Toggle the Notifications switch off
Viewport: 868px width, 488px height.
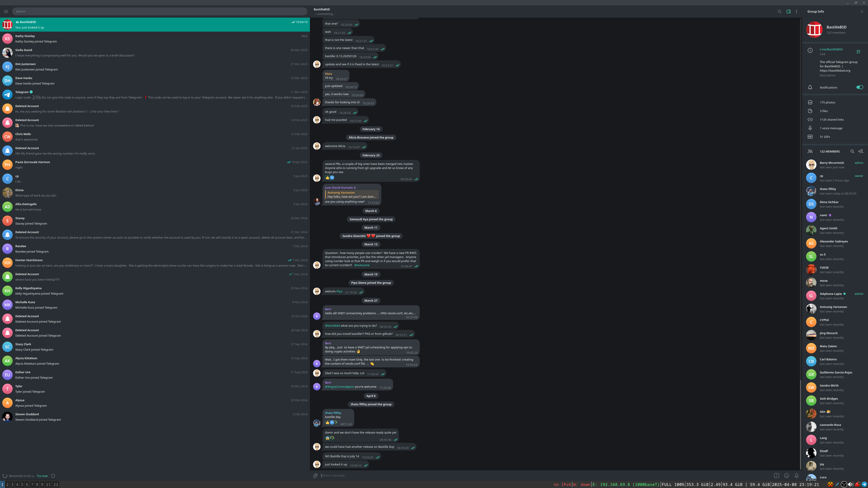pos(860,87)
